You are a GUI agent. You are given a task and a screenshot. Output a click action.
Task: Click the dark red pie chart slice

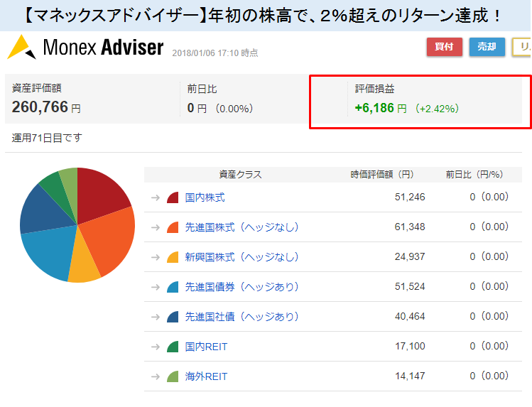tap(100, 195)
